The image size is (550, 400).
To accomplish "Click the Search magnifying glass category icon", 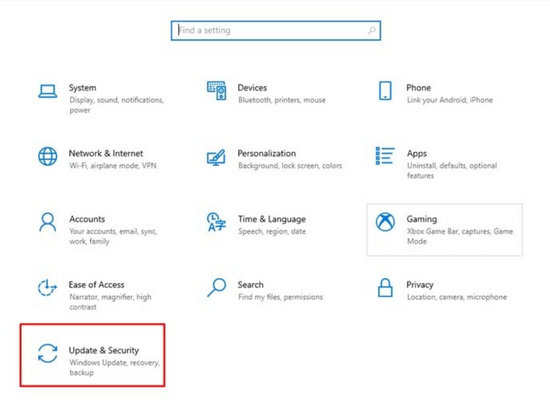I will pyautogui.click(x=216, y=288).
